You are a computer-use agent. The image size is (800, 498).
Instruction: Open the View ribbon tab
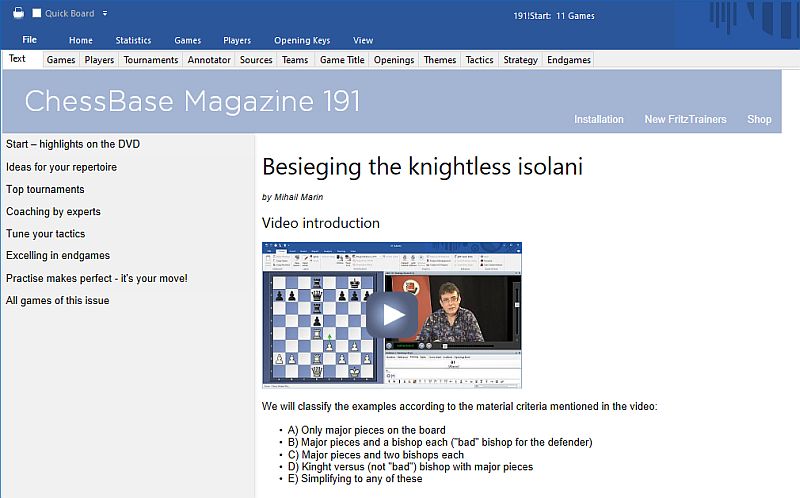point(363,40)
